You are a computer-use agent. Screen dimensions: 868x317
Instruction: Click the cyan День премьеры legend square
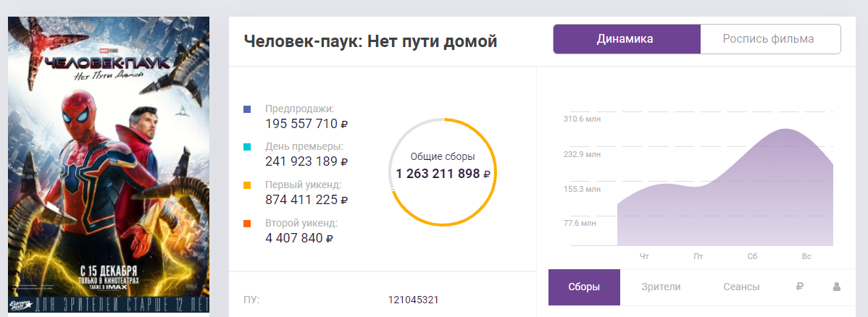tap(247, 147)
